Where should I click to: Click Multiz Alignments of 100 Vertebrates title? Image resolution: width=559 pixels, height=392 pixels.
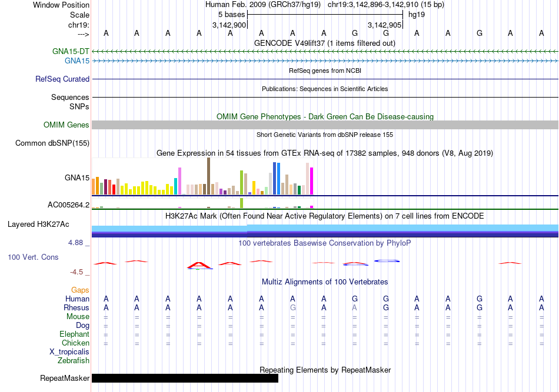pos(325,282)
